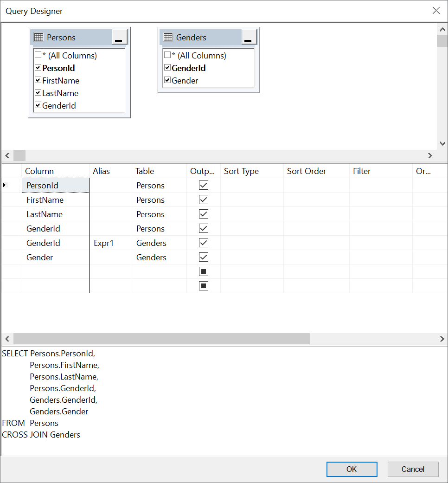448x483 pixels.
Task: Click the Filter column header
Action: [x=381, y=171]
